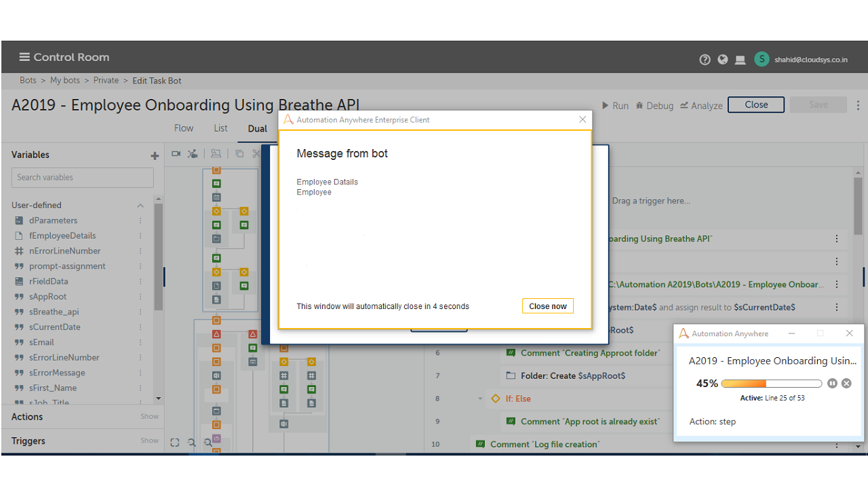Click the 'Drag a trigger here...' area
Image resolution: width=868 pixels, height=488 pixels.
[651, 201]
